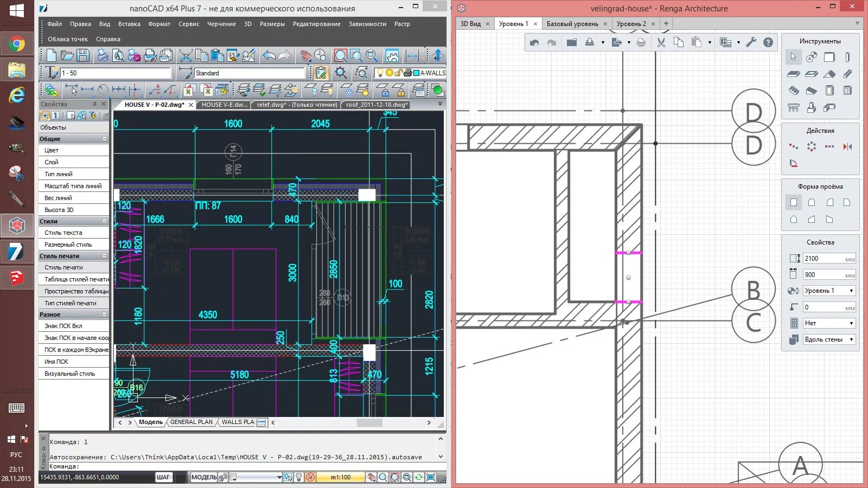Select the Window tool in Renga Instruments
868x488 pixels.
[847, 91]
